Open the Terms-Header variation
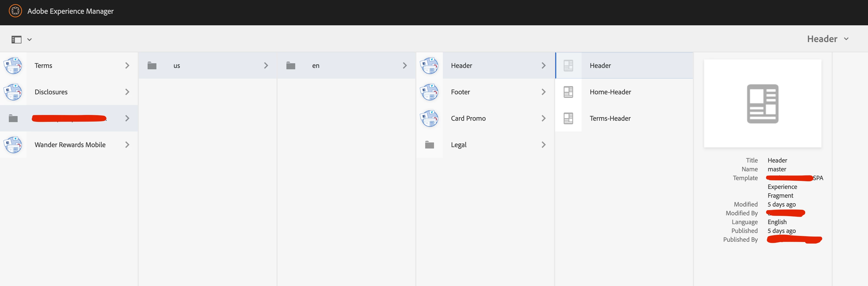 (x=624, y=119)
